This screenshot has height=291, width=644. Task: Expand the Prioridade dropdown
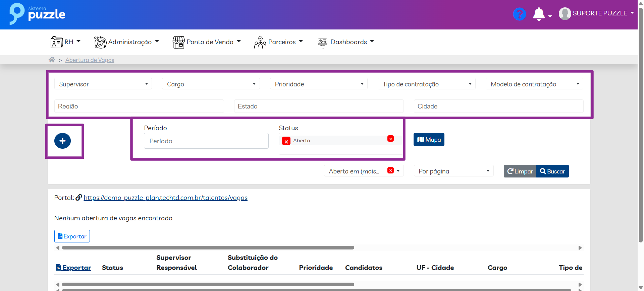click(318, 84)
